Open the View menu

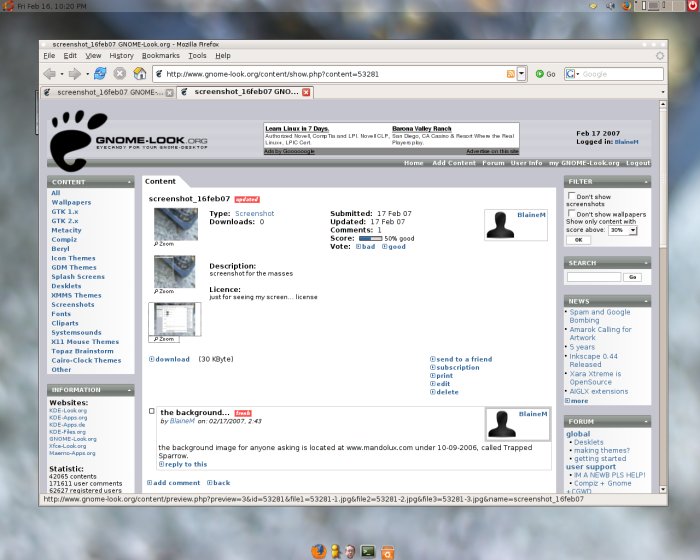coord(93,56)
